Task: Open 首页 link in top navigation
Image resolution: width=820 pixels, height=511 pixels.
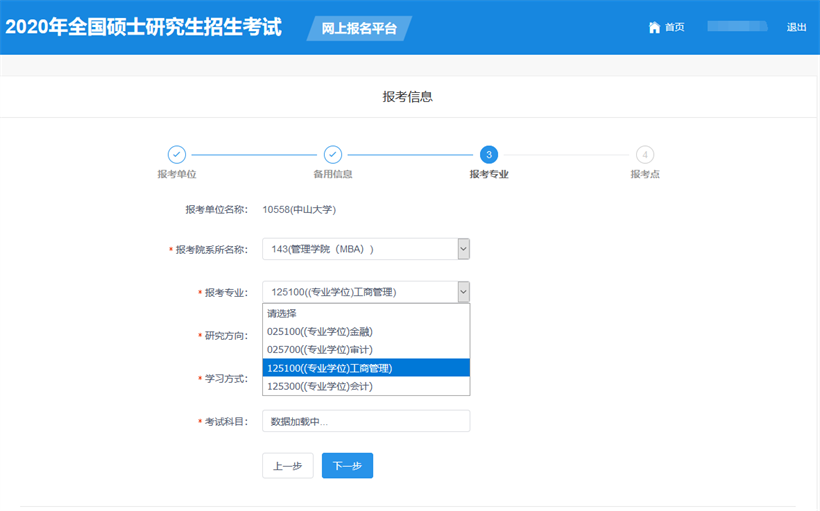Action: [675, 27]
